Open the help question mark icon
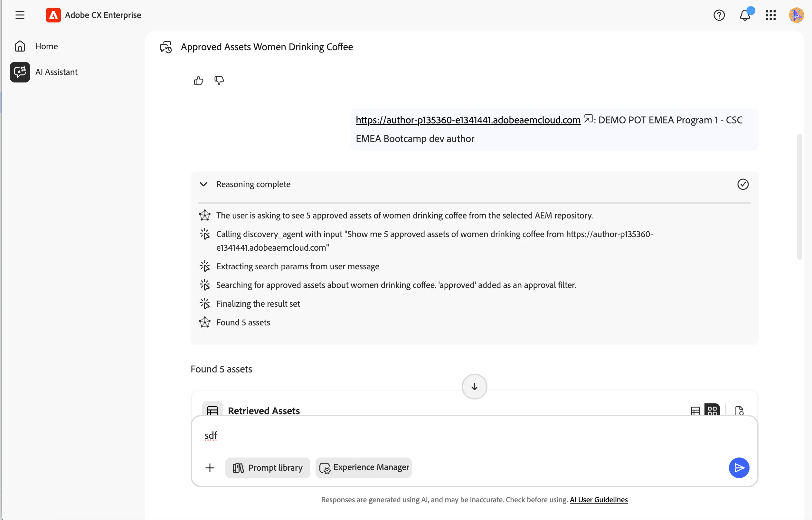812x520 pixels. click(719, 15)
